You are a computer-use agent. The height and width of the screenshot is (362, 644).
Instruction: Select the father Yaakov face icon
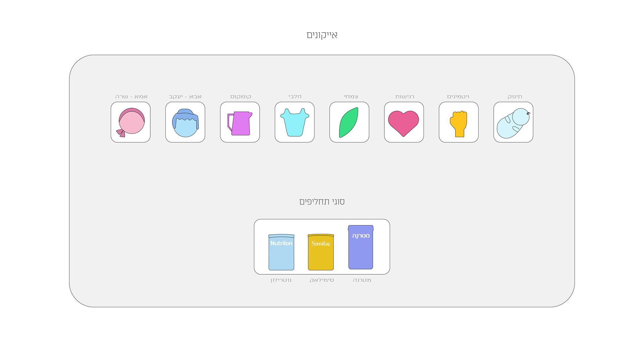[x=185, y=122]
